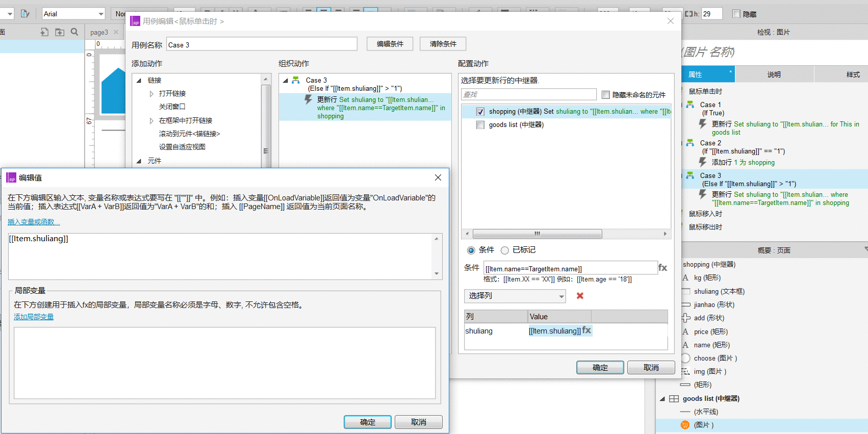The width and height of the screenshot is (868, 434).
Task: Click the scroll down arrow in the value textarea
Action: click(x=437, y=274)
